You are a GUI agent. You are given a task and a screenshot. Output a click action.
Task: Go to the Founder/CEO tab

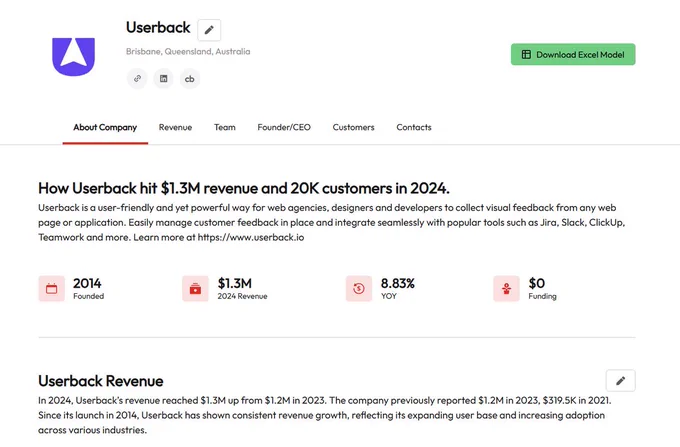284,127
